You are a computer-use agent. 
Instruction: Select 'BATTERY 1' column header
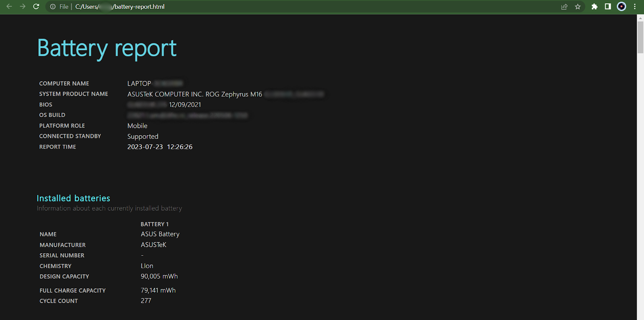tap(155, 224)
